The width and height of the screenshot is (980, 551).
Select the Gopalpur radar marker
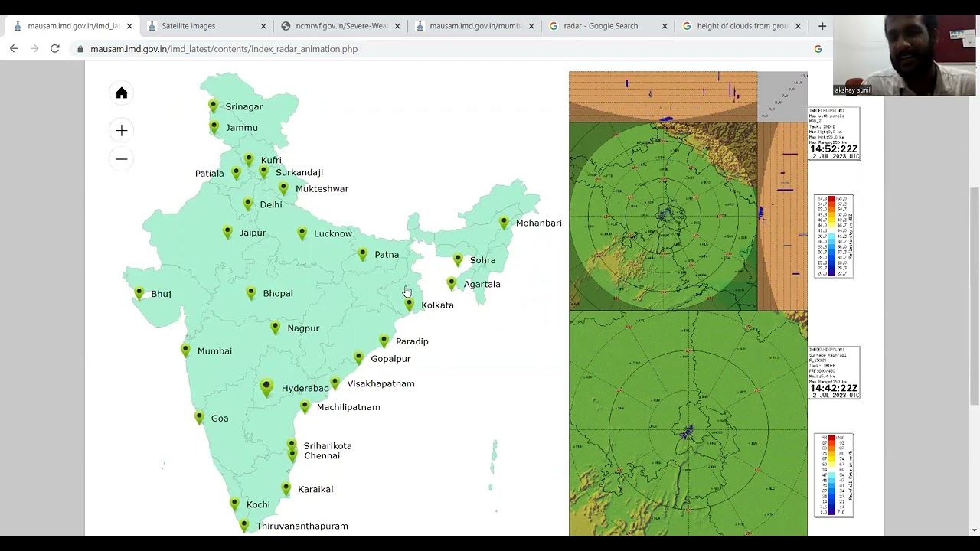(358, 358)
